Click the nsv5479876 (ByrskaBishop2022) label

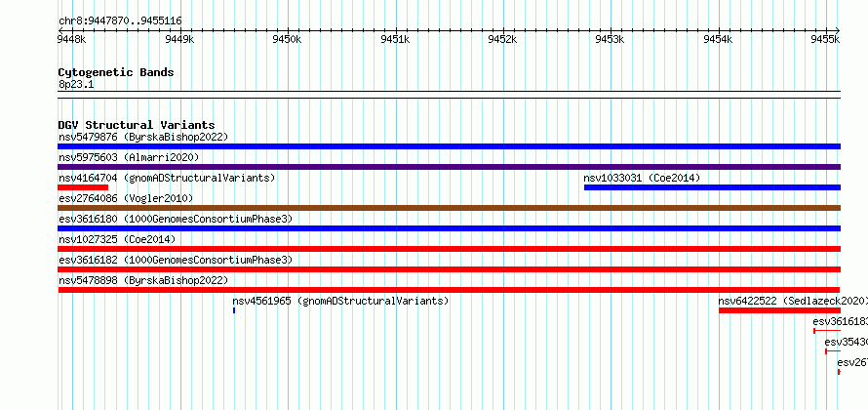pyautogui.click(x=143, y=137)
